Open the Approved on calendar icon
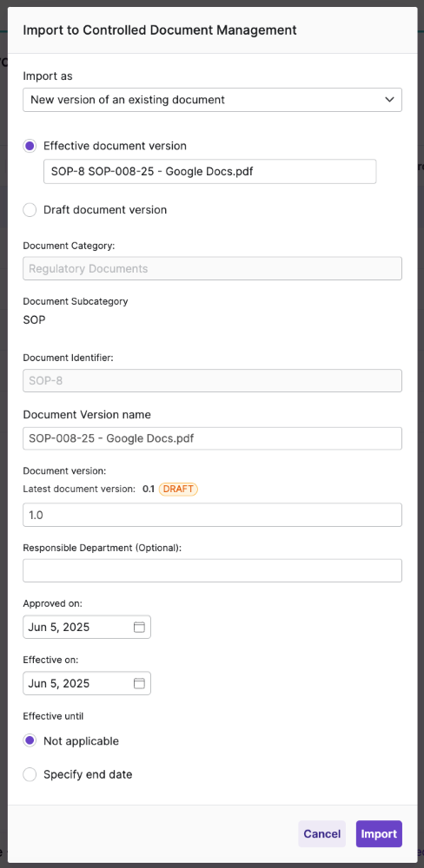 (x=139, y=628)
